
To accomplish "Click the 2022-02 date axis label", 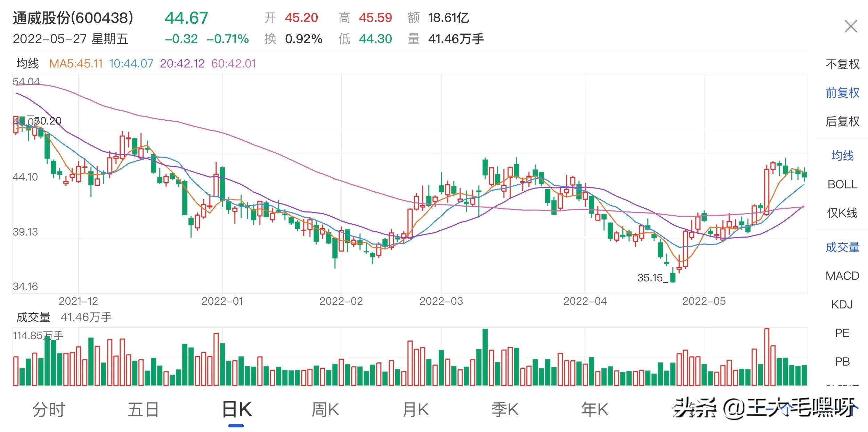I will [x=341, y=301].
